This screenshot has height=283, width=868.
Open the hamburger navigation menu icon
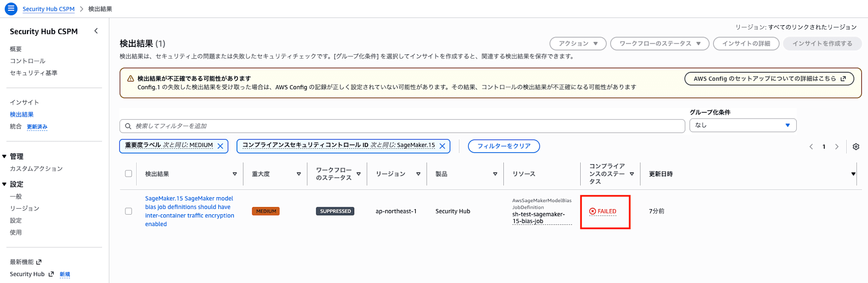tap(11, 8)
